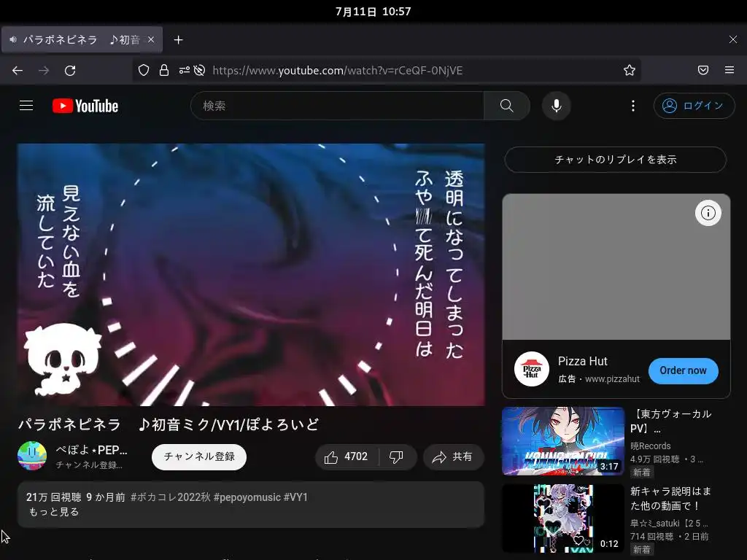Open the #VY1 hashtag link
The width and height of the screenshot is (747, 560).
[296, 497]
